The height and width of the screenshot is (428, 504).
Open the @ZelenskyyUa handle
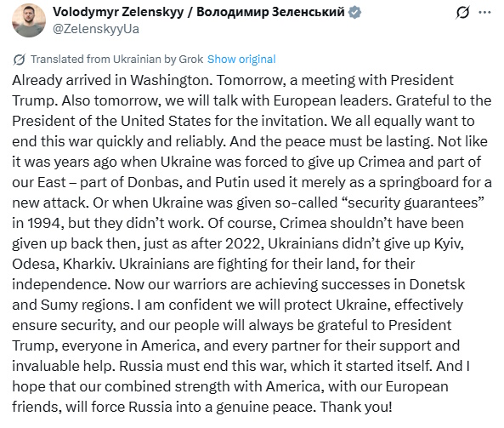point(96,29)
